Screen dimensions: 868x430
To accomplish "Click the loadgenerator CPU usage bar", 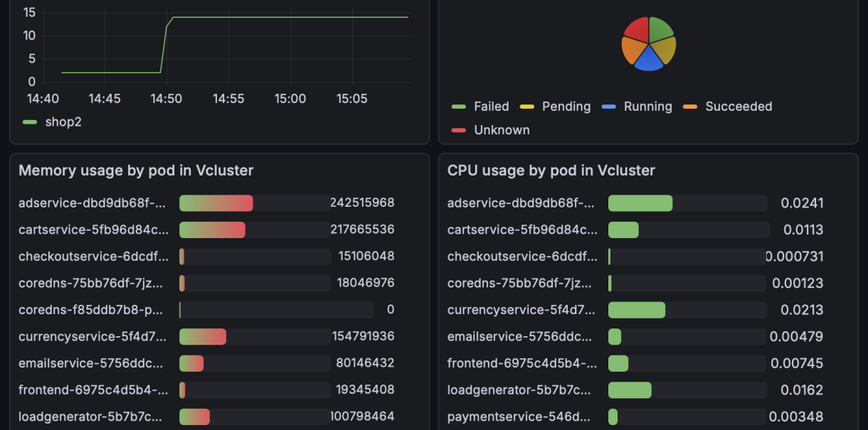I will pos(630,390).
